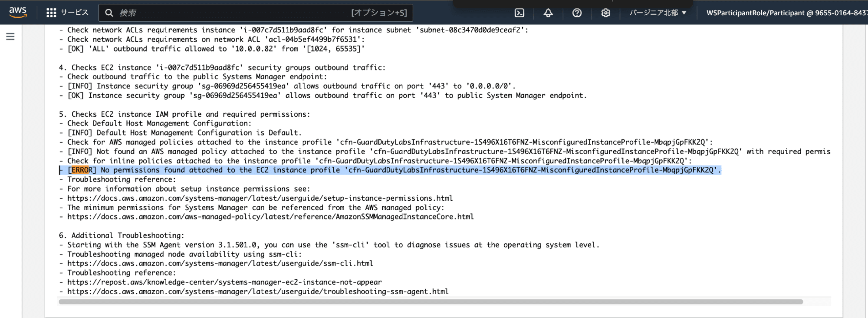Click the magnifier icon in search bar
Image resolution: width=868 pixels, height=318 pixels.
pyautogui.click(x=109, y=13)
